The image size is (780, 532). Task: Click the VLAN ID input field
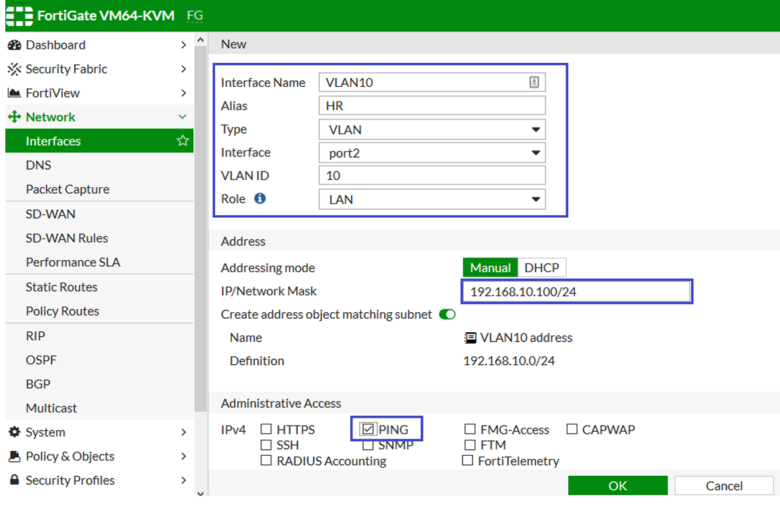[x=432, y=176]
